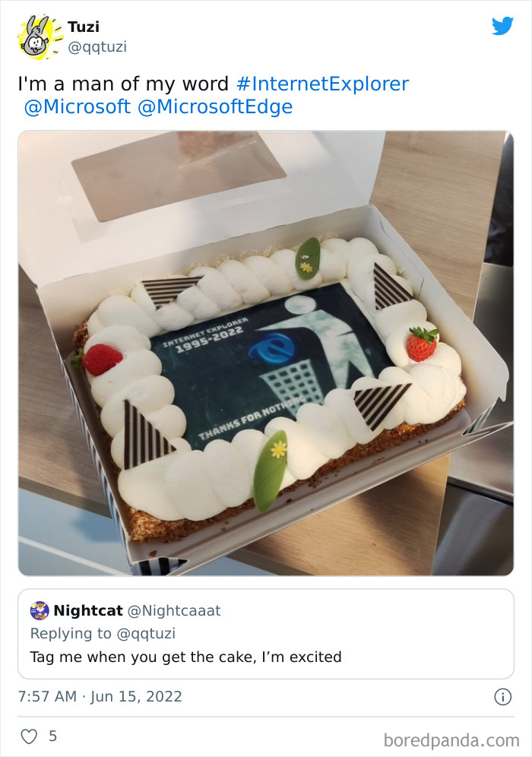Click the Twitter bird logo
The height and width of the screenshot is (757, 532).
click(502, 26)
